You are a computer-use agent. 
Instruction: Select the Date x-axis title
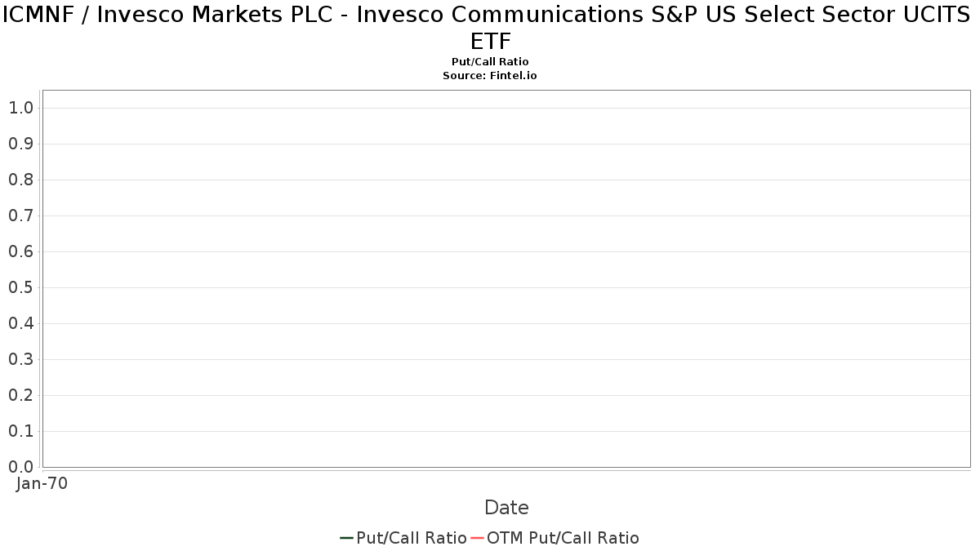(506, 508)
